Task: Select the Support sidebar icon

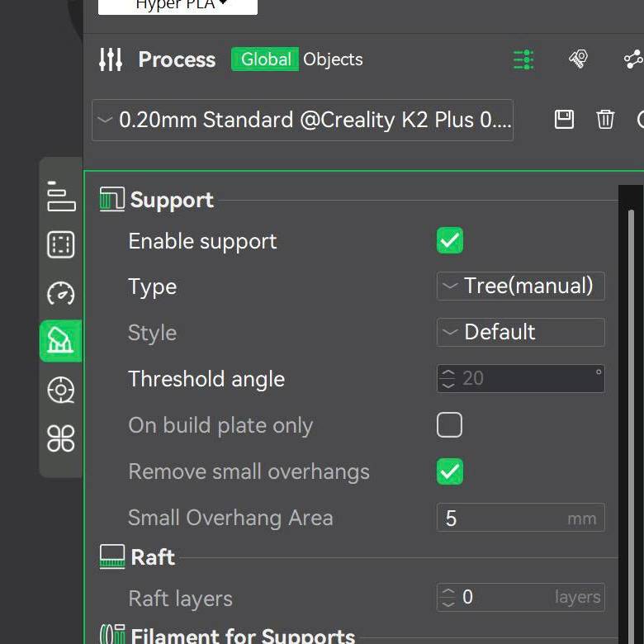Action: pos(61,340)
